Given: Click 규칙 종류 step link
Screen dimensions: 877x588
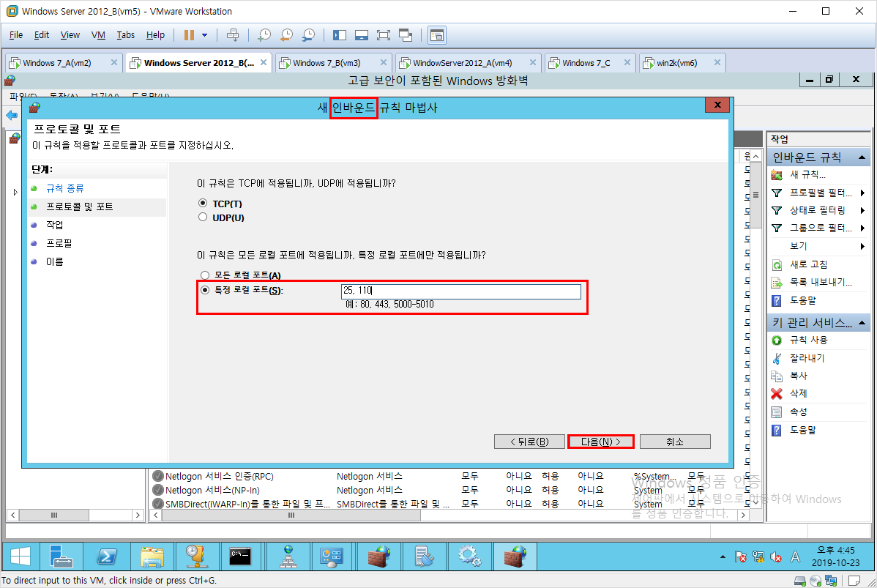Looking at the screenshot, I should (x=65, y=188).
